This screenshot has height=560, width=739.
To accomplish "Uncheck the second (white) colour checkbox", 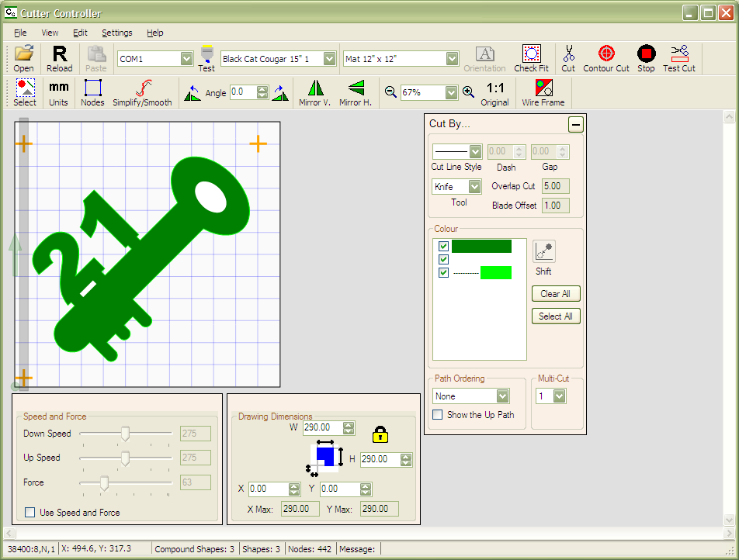I will (443, 260).
